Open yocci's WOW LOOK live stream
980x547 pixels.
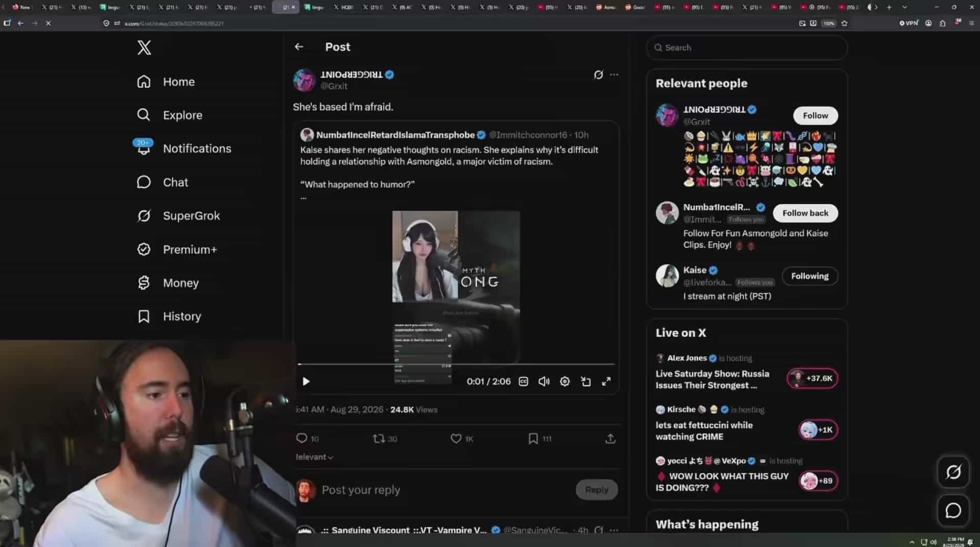click(x=723, y=482)
